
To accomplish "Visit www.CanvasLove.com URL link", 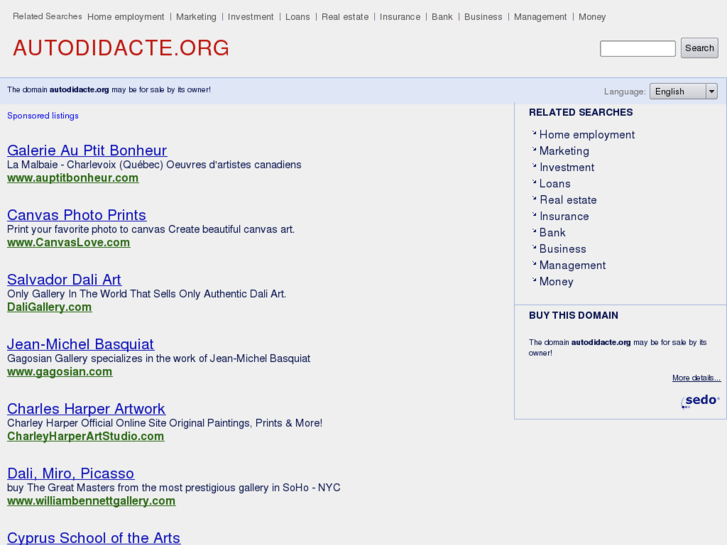I will pyautogui.click(x=69, y=243).
